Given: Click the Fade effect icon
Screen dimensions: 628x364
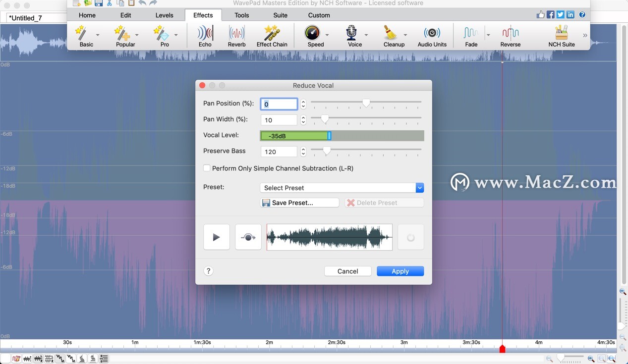Looking at the screenshot, I should 470,33.
